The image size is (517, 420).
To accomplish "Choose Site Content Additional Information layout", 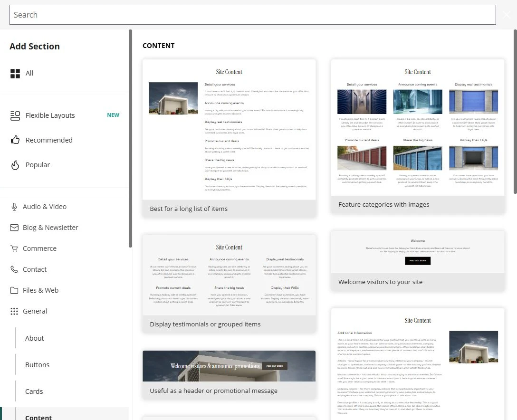I will [418, 364].
